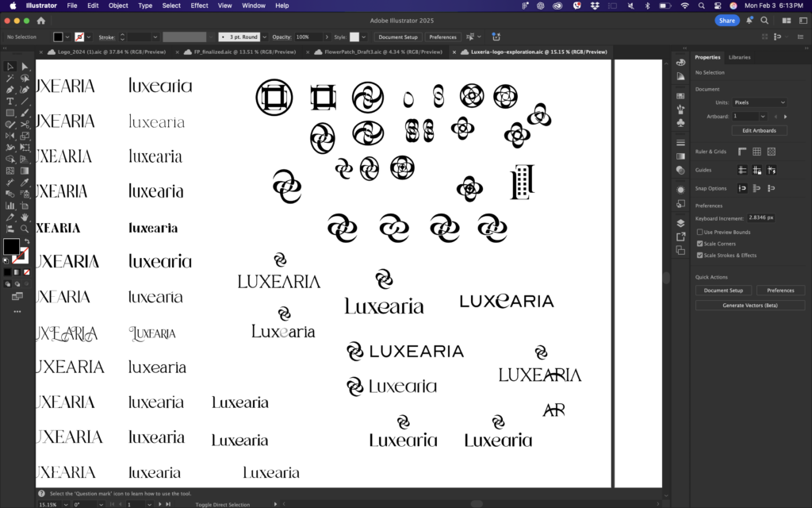Viewport: 812px width, 508px height.
Task: Choose the Hand tool
Action: click(25, 217)
